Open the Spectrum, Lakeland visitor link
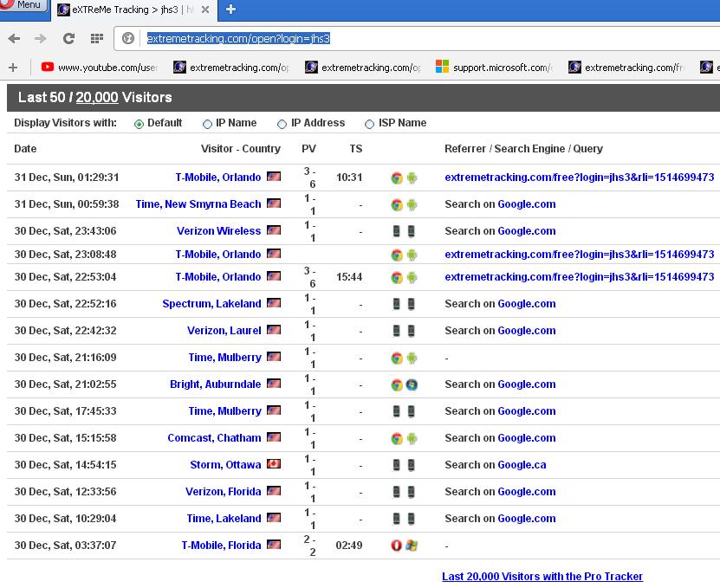 [x=211, y=304]
